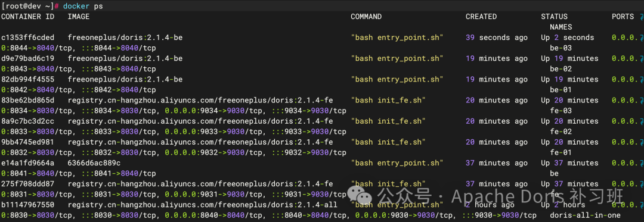The height and width of the screenshot is (222, 644).
Task: Click the container name 'fe-02'
Action: tap(561, 132)
